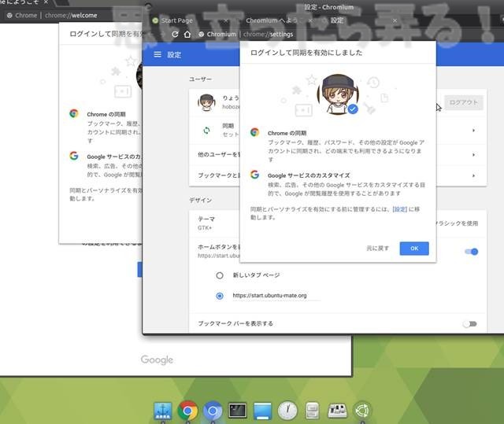
Task: Click the user avatar in the settings ユーザー row
Action: [206, 103]
